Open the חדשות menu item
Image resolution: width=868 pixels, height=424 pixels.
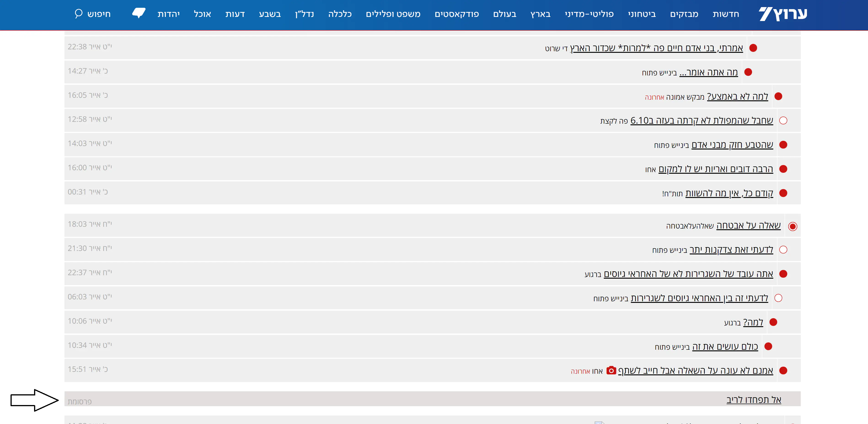click(726, 14)
